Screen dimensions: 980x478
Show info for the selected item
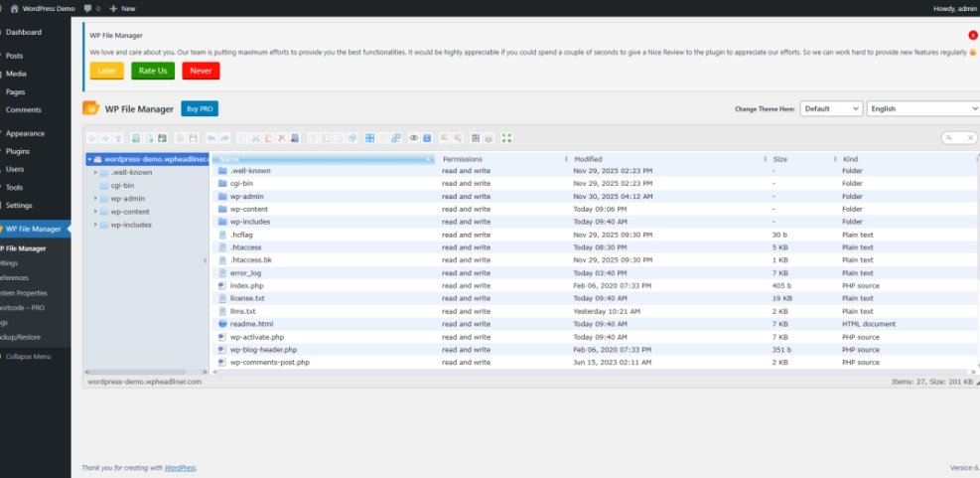pos(427,138)
